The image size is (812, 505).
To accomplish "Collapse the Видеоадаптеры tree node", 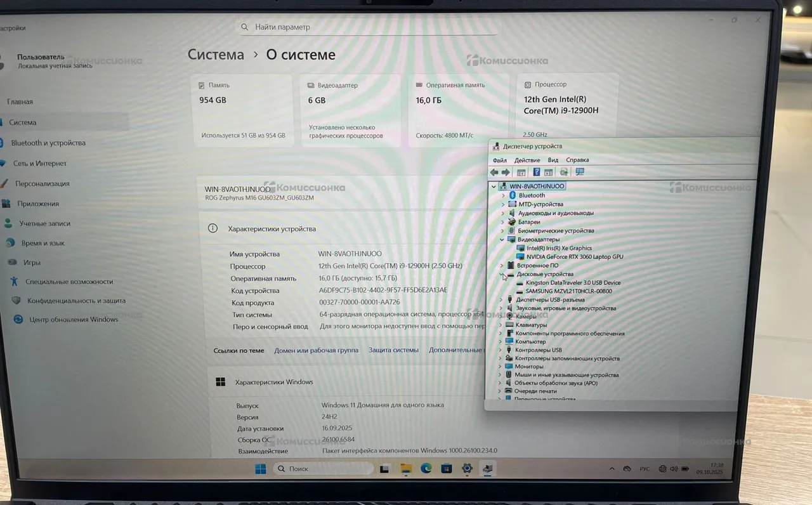I will (502, 240).
